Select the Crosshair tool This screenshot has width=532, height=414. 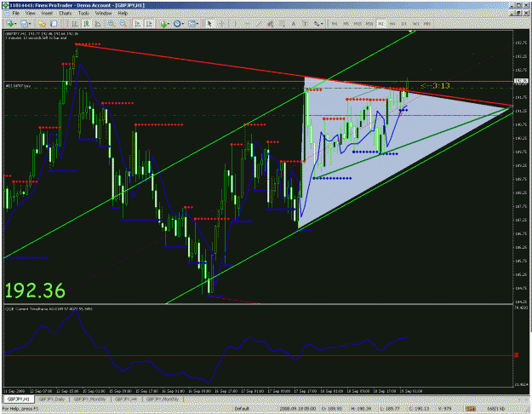click(221, 24)
